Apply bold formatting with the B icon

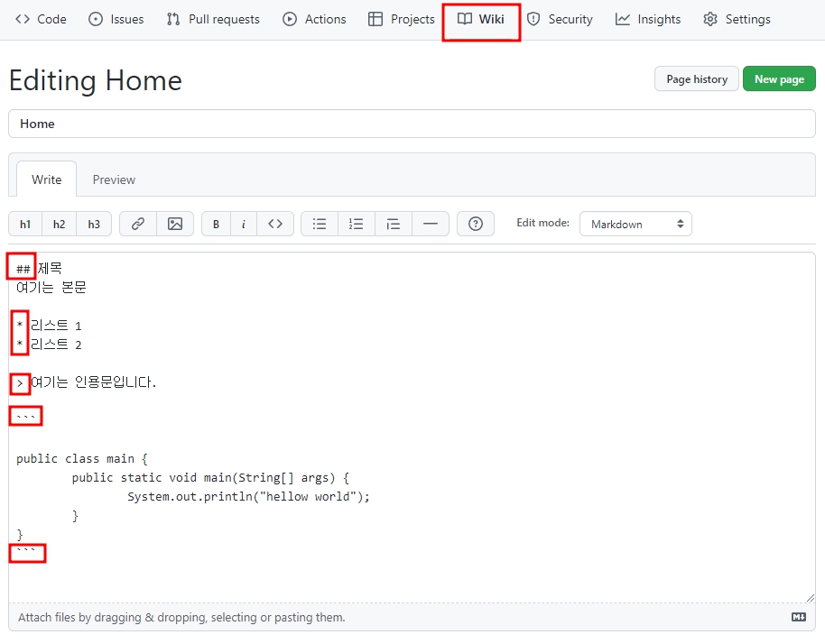[x=216, y=224]
